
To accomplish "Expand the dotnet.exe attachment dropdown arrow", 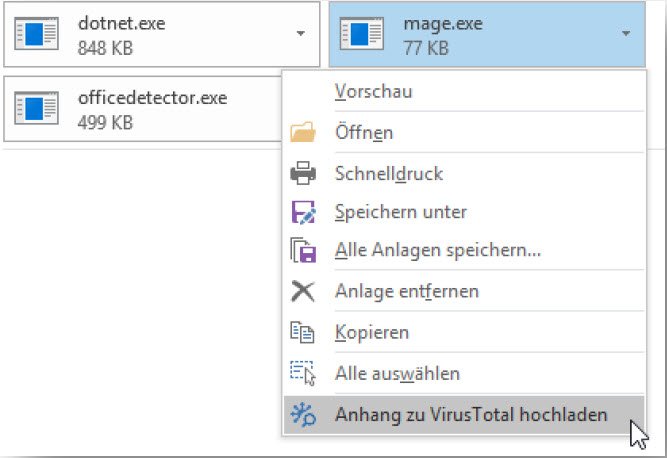I will pyautogui.click(x=300, y=34).
